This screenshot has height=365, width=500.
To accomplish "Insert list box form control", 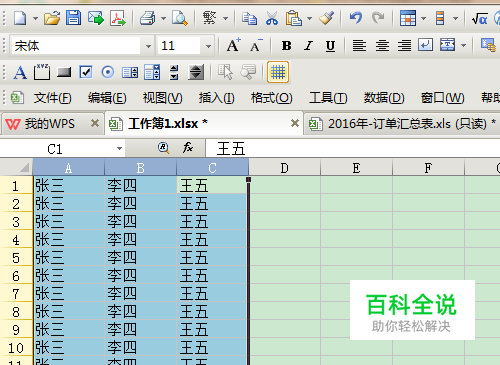I will 130,72.
